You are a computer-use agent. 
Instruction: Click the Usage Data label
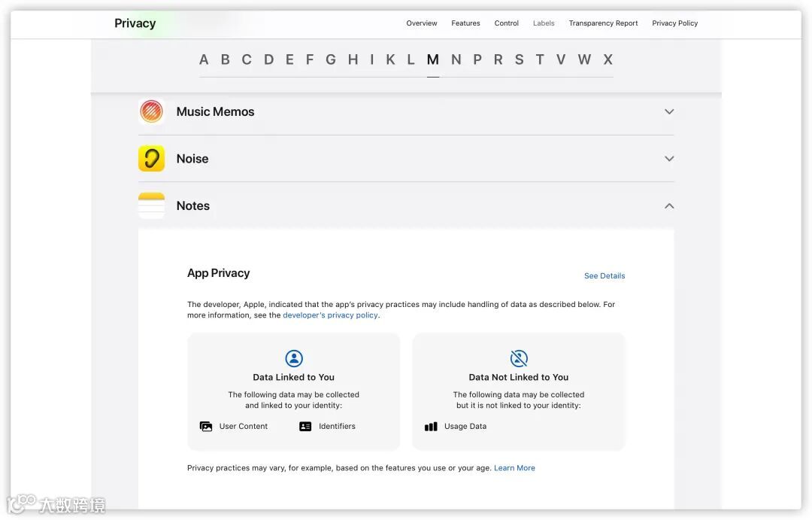[x=465, y=426]
